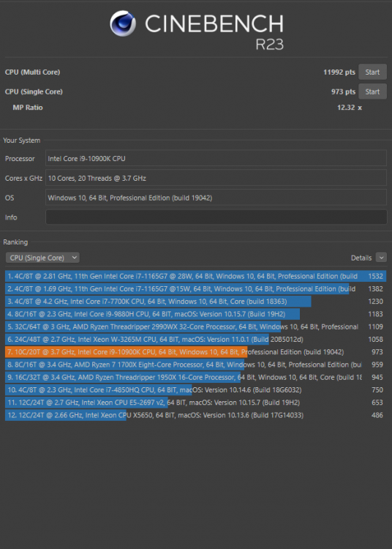Click the Cores x GHz field
This screenshot has width=392, height=549.
216,178
